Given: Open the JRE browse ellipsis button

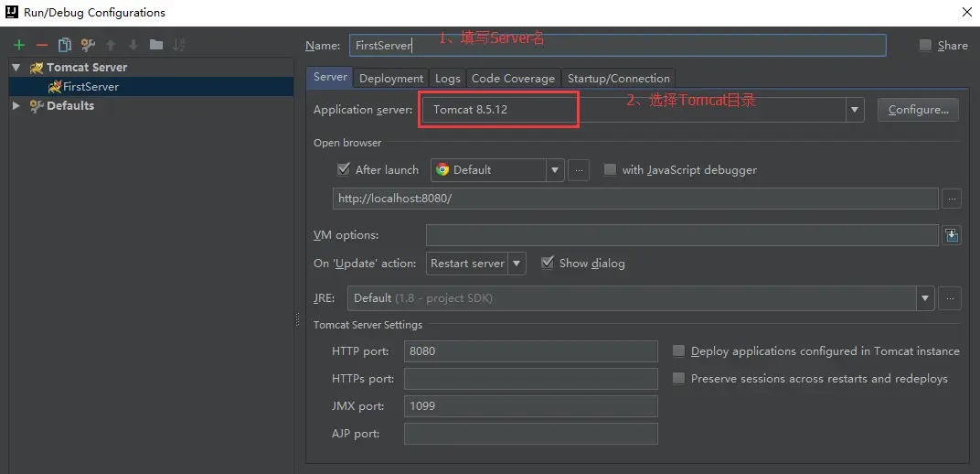Looking at the screenshot, I should click(950, 298).
